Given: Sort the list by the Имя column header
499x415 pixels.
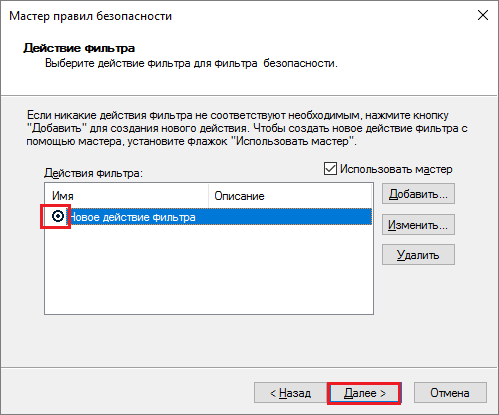Looking at the screenshot, I should click(x=127, y=196).
